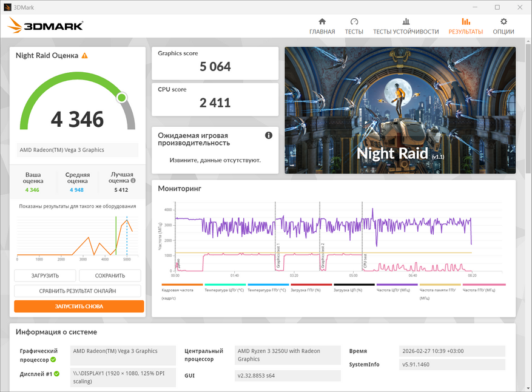Open the Home tab house icon

pos(322,22)
